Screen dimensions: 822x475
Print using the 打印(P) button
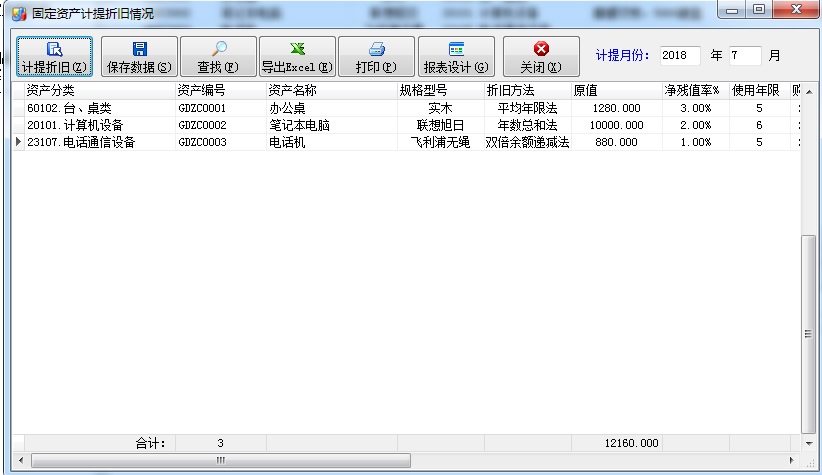click(x=376, y=57)
